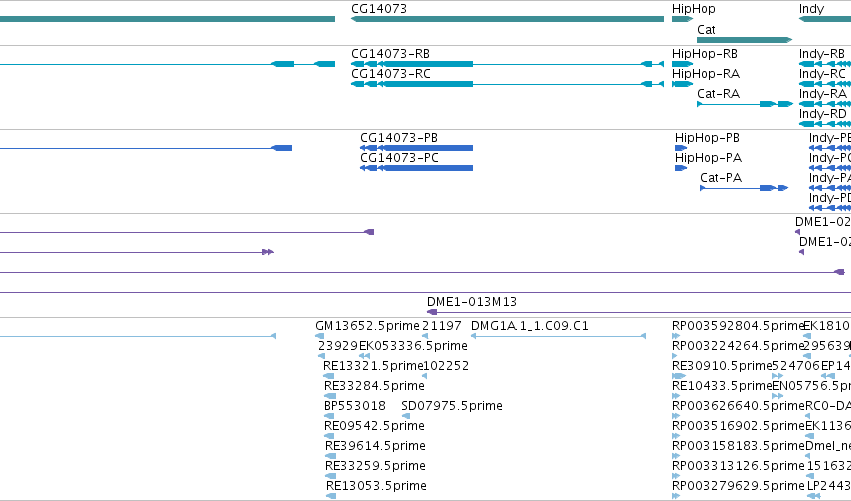851x501 pixels.
Task: Click the DMG1A.1_1.C09.C1 EST label
Action: pyautogui.click(x=530, y=326)
